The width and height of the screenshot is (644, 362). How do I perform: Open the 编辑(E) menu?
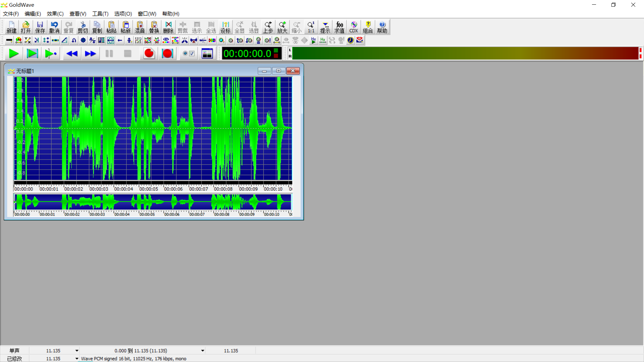click(x=33, y=14)
